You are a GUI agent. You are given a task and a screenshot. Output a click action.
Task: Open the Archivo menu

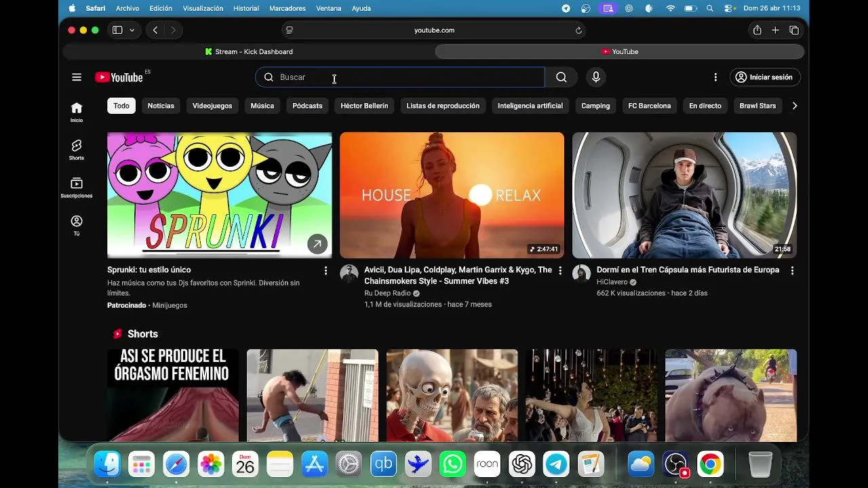(127, 8)
